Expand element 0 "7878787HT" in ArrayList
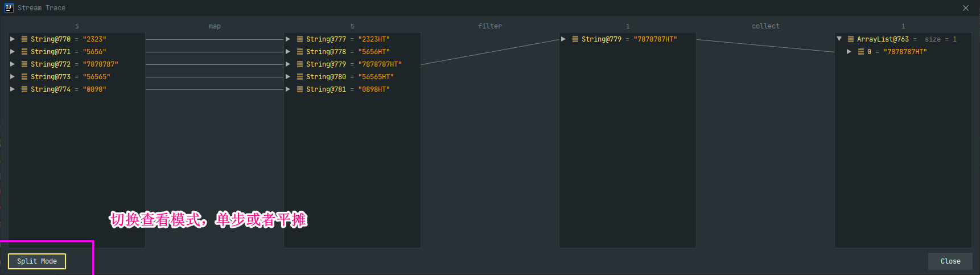This screenshot has height=275, width=980. pos(849,52)
